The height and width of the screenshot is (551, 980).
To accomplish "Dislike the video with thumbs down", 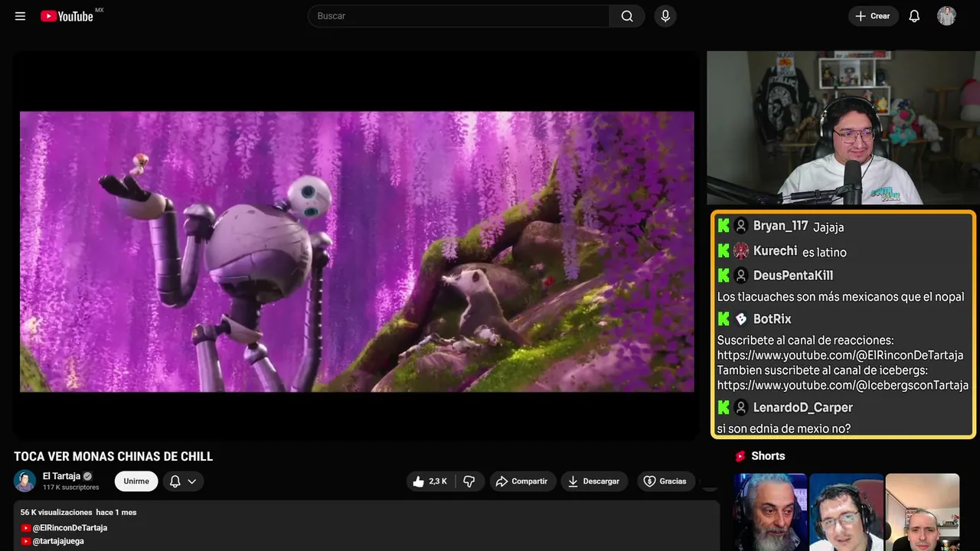I will (469, 481).
